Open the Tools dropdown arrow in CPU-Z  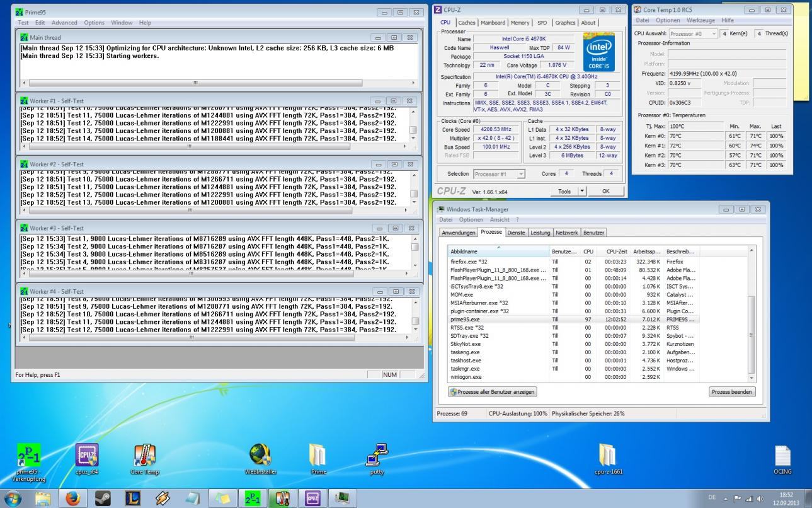(x=582, y=191)
